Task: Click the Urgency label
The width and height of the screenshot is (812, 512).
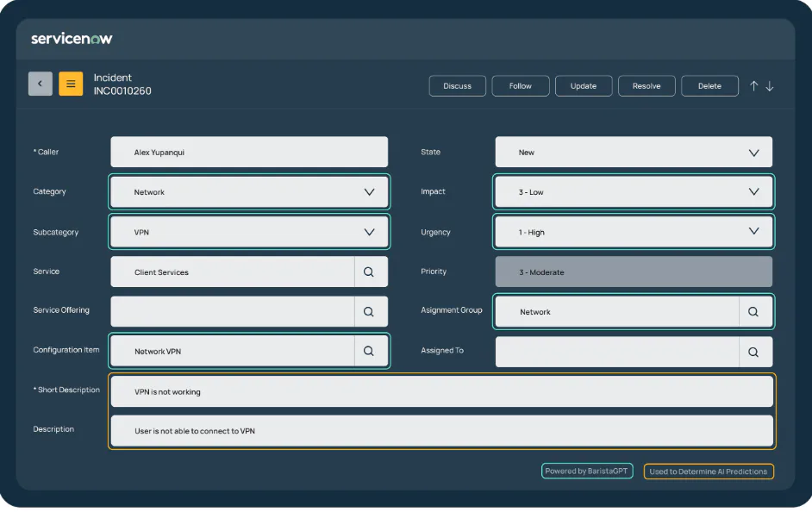Action: pyautogui.click(x=435, y=232)
